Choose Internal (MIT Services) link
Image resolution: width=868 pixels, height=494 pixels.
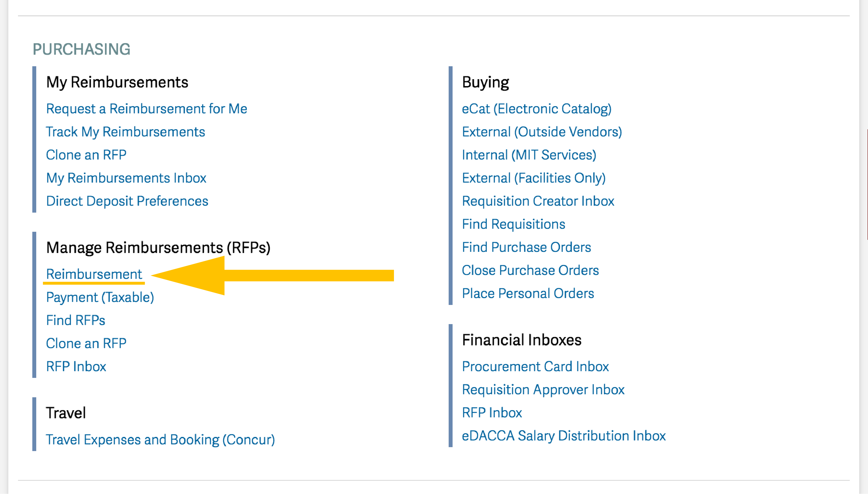tap(529, 155)
